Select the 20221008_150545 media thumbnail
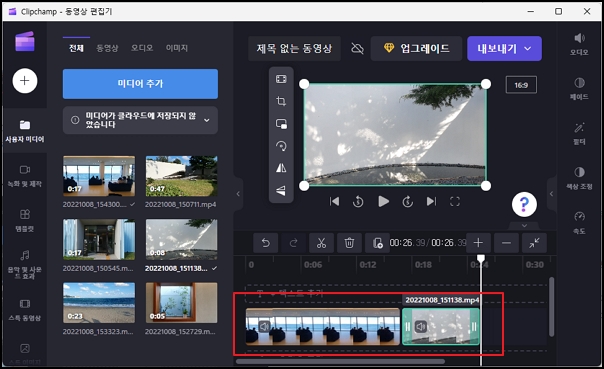The width and height of the screenshot is (604, 369). 99,239
